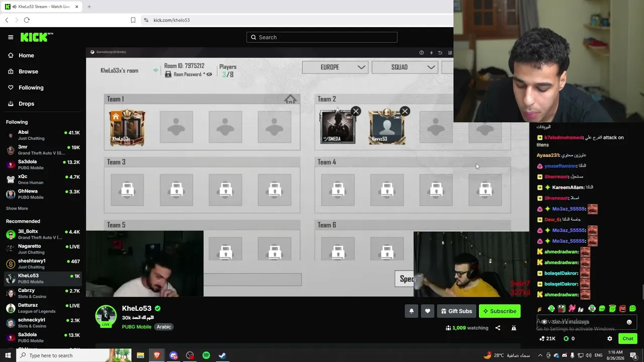Open the SQUAD mode dropdown
The height and width of the screenshot is (362, 644).
pyautogui.click(x=405, y=67)
